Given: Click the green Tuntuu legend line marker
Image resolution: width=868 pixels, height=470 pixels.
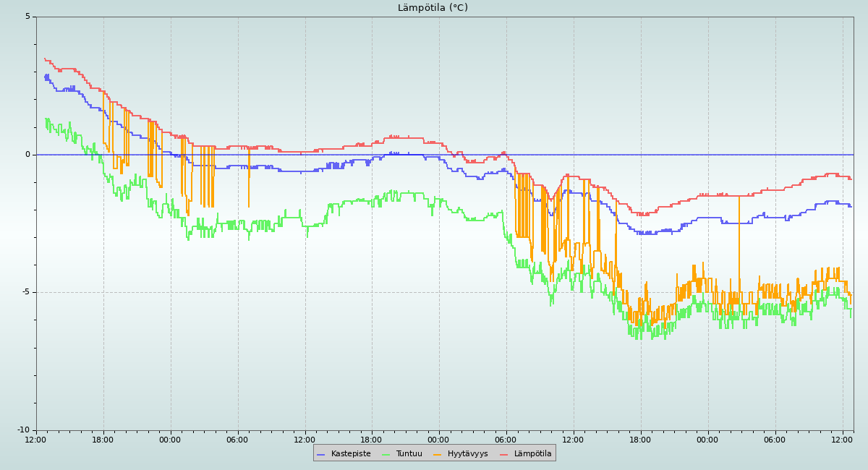Looking at the screenshot, I should 386,454.
